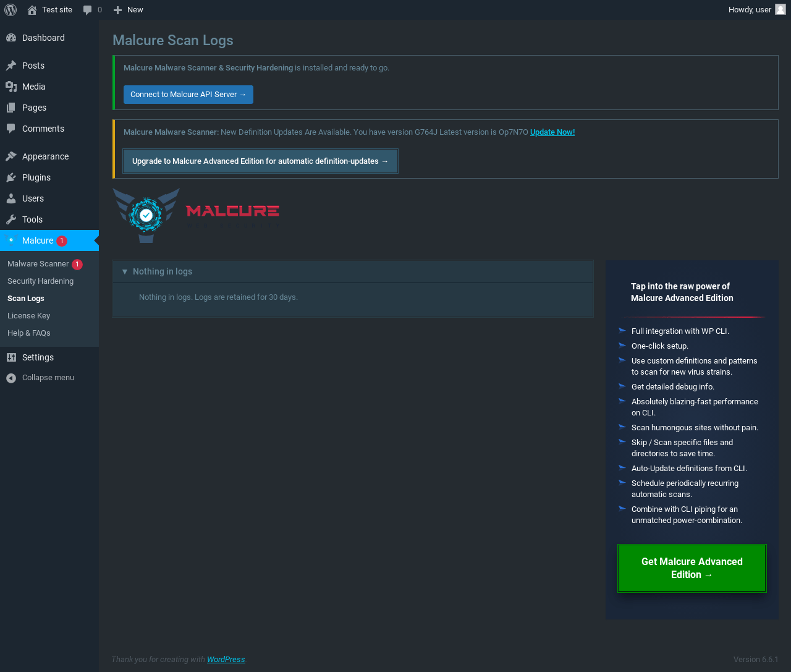
Task: Open the Tools menu item
Action: tap(49, 219)
